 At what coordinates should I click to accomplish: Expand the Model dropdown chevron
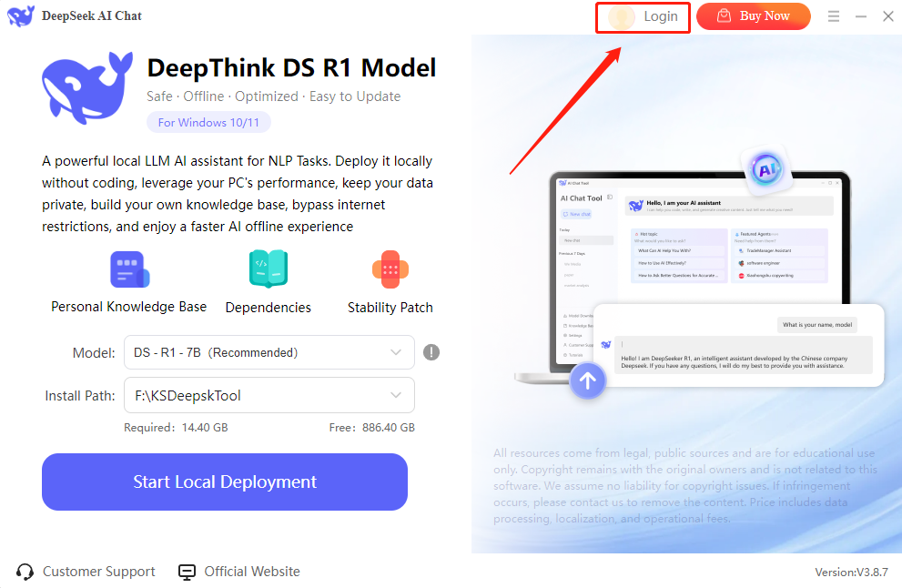coord(396,352)
